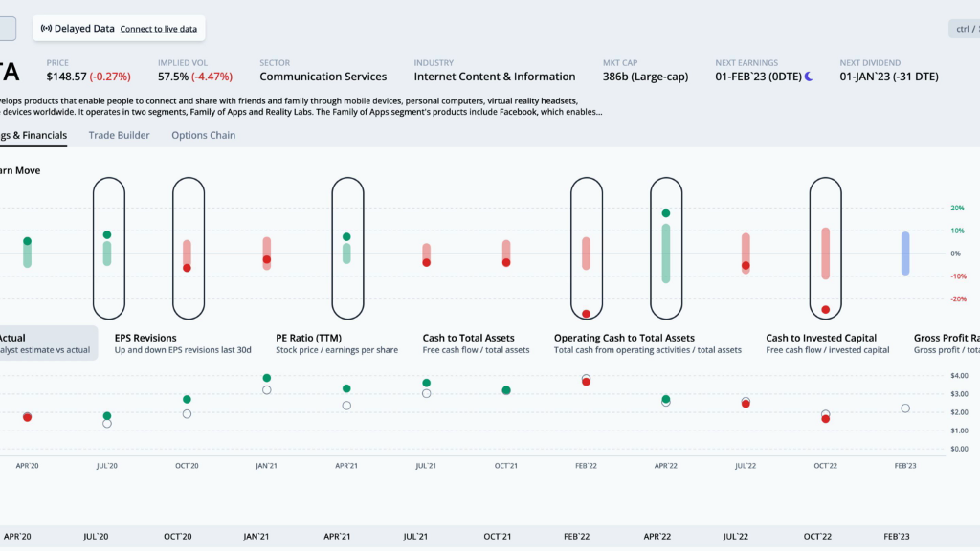Click the red FEB'22 earnings move dot

coord(586,314)
